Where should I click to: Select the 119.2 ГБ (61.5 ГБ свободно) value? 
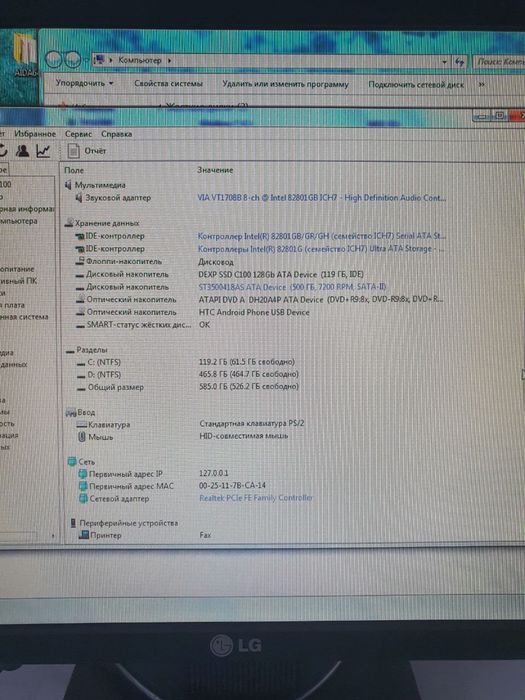pyautogui.click(x=247, y=362)
